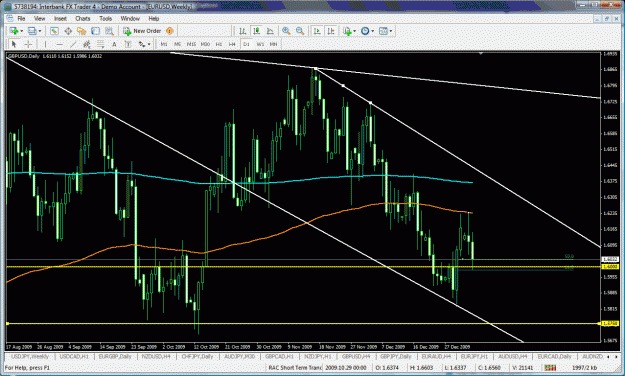Select the vertical line tool
Screen dimensions: 625x376
(45, 44)
